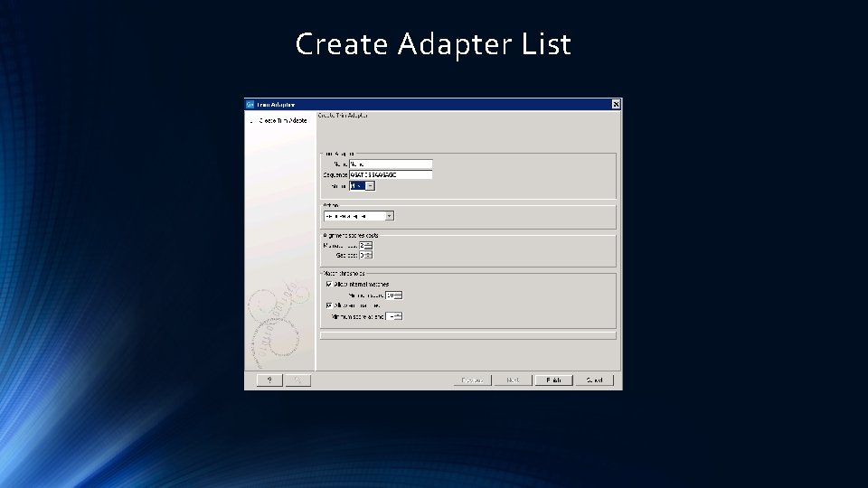868x488 pixels.
Task: Click the Trim Adapter title bar app icon
Action: click(x=250, y=105)
